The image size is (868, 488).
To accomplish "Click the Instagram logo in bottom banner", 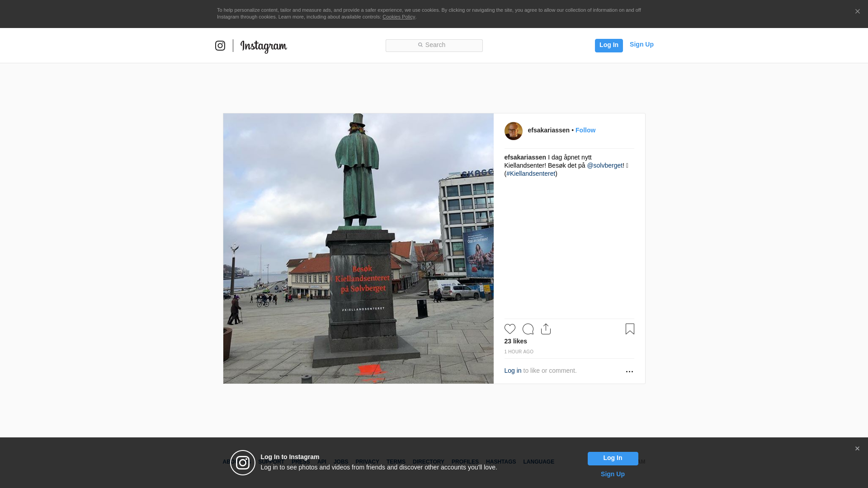I will (243, 463).
